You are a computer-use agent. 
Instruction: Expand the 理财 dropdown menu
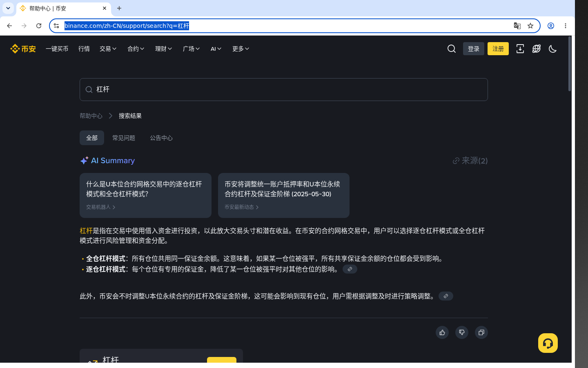pos(164,49)
